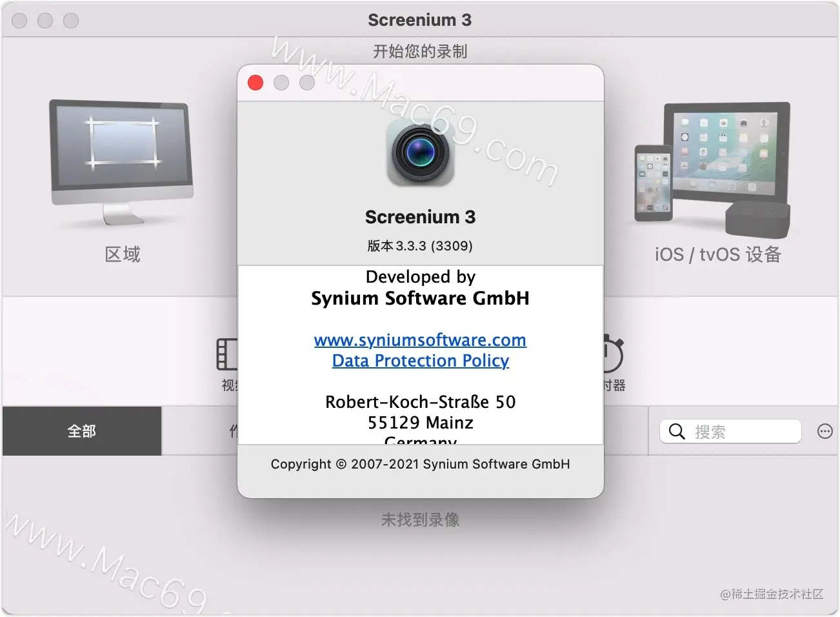Screen dimensions: 840x617
Task: Open the film strip video icon behind dialog
Action: tap(227, 354)
